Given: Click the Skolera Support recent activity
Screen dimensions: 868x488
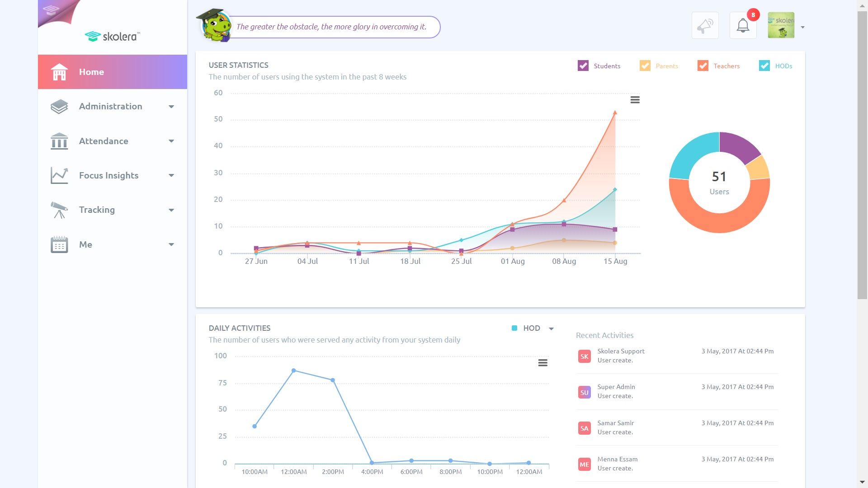Looking at the screenshot, I should [x=621, y=356].
